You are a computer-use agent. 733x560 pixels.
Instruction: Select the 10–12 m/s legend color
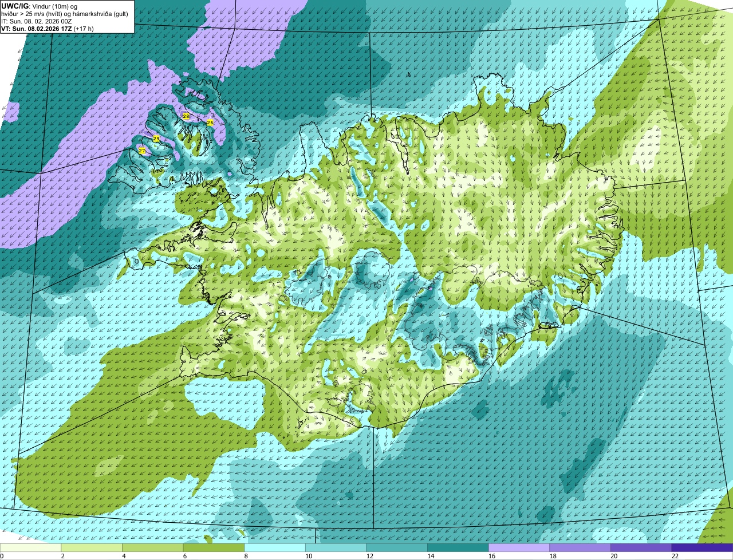[x=336, y=547]
